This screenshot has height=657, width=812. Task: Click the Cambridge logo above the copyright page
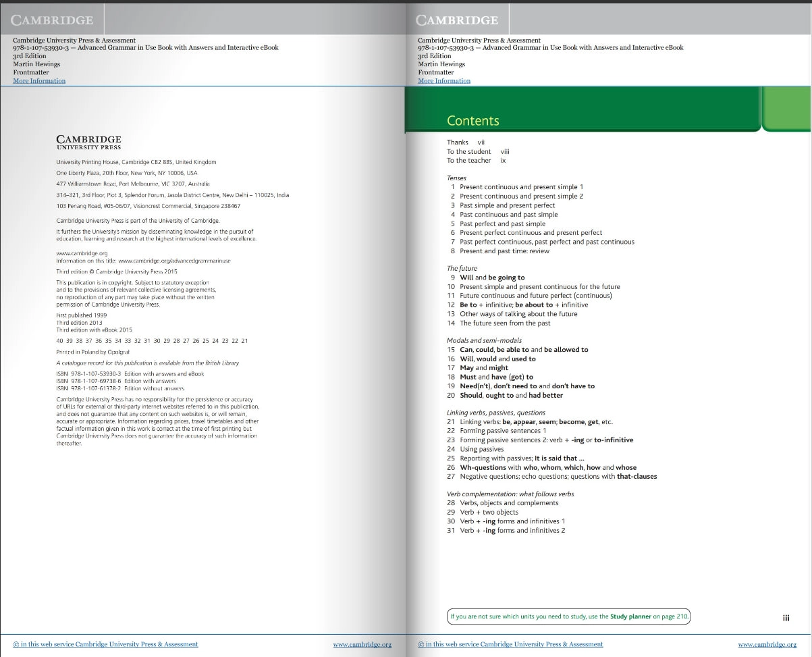tap(52, 20)
